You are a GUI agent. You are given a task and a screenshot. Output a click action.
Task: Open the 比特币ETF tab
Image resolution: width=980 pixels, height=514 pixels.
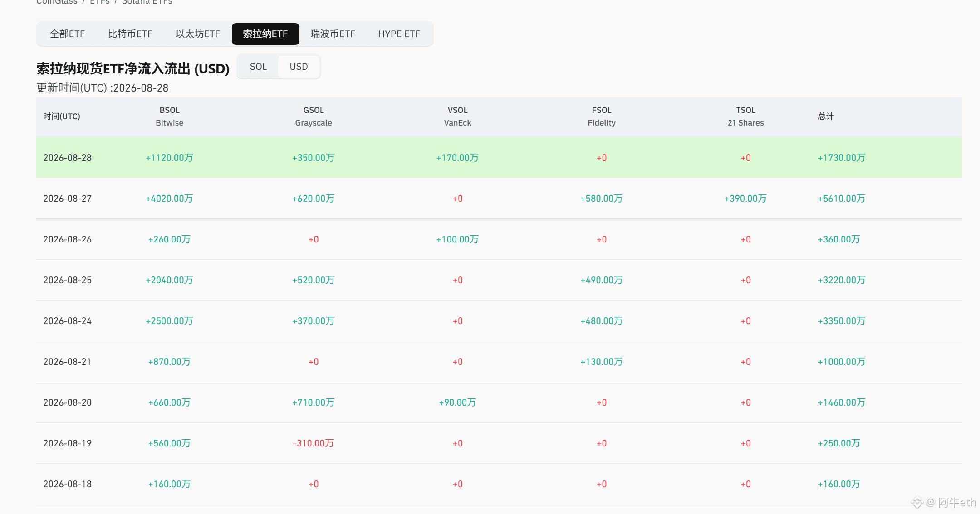point(130,34)
